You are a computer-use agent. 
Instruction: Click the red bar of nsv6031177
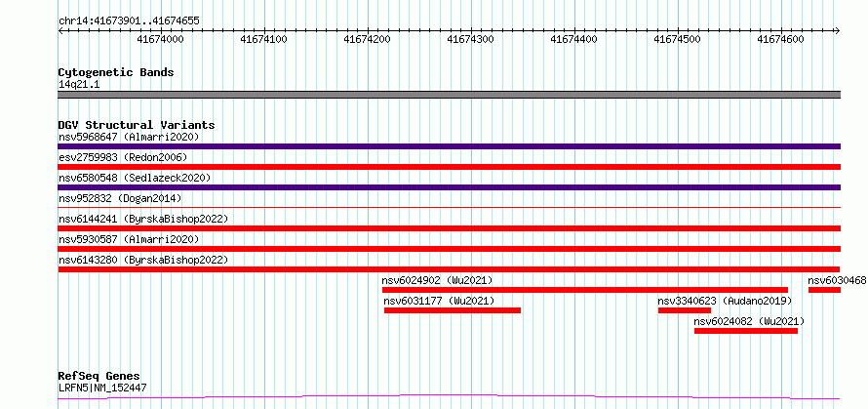(453, 310)
